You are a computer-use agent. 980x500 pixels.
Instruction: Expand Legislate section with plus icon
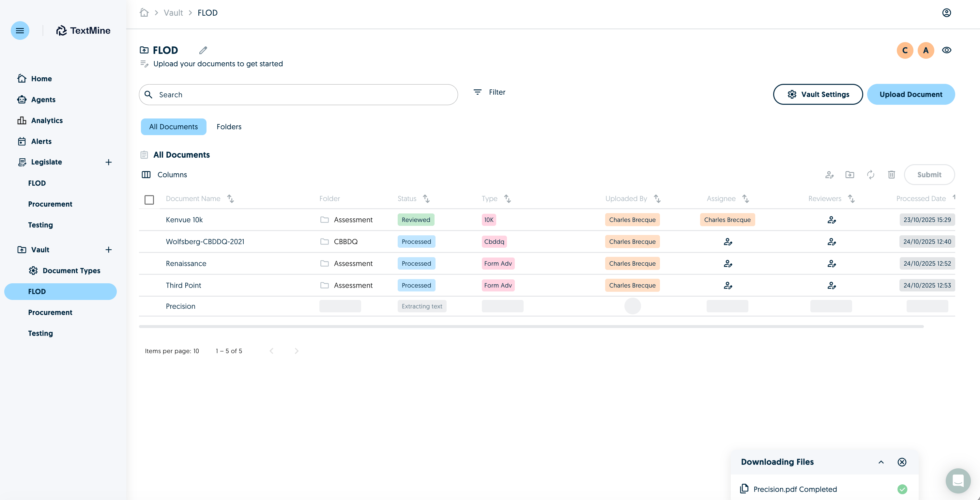click(x=108, y=163)
